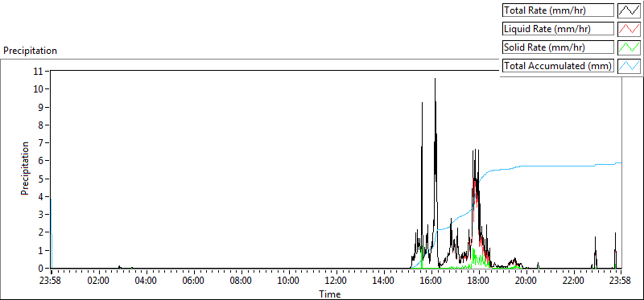
Task: Click the 20:00 time axis tick label
Action: (526, 282)
